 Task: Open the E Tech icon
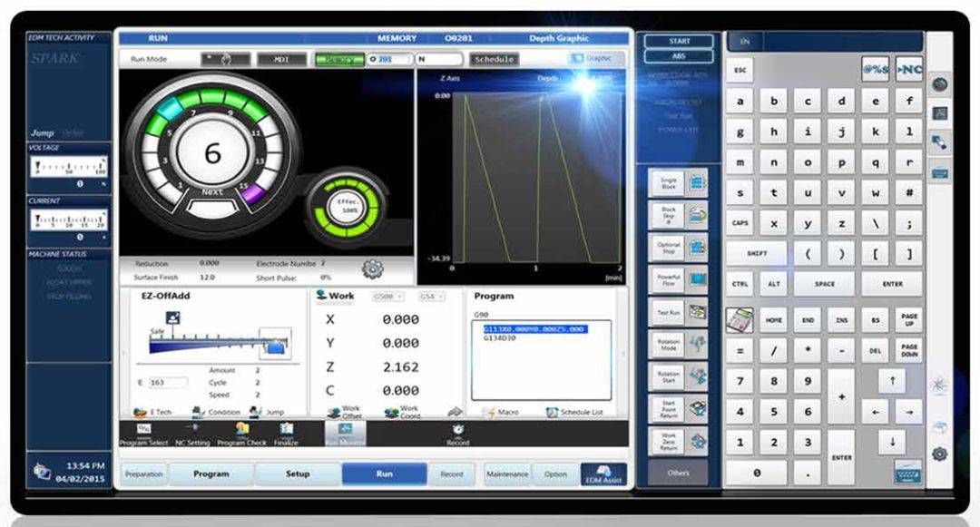141,412
